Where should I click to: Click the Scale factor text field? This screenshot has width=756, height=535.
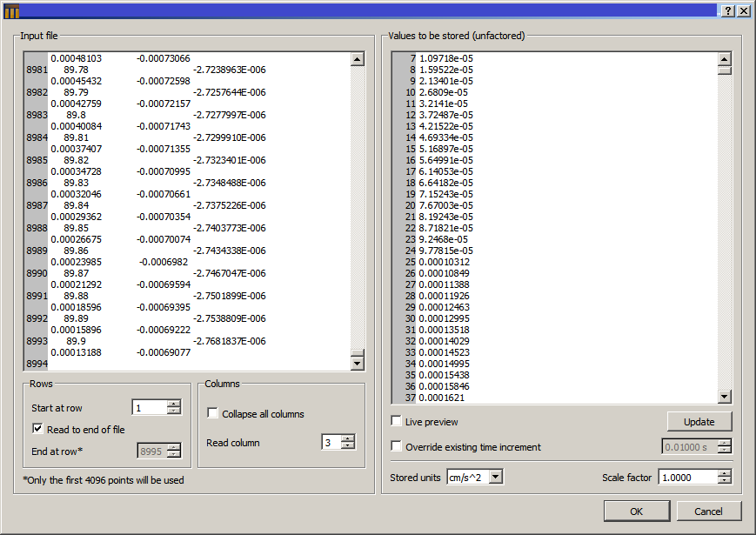point(687,477)
